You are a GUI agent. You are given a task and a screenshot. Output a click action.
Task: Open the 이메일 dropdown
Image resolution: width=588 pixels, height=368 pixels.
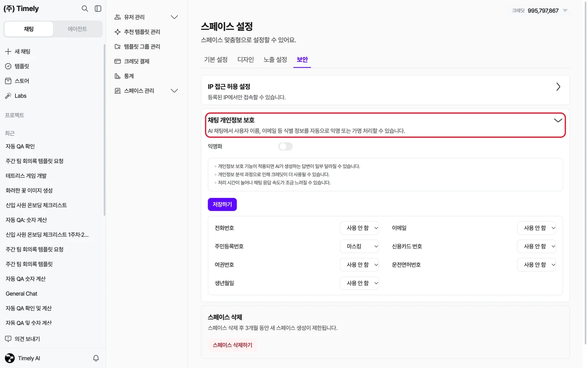pos(537,228)
